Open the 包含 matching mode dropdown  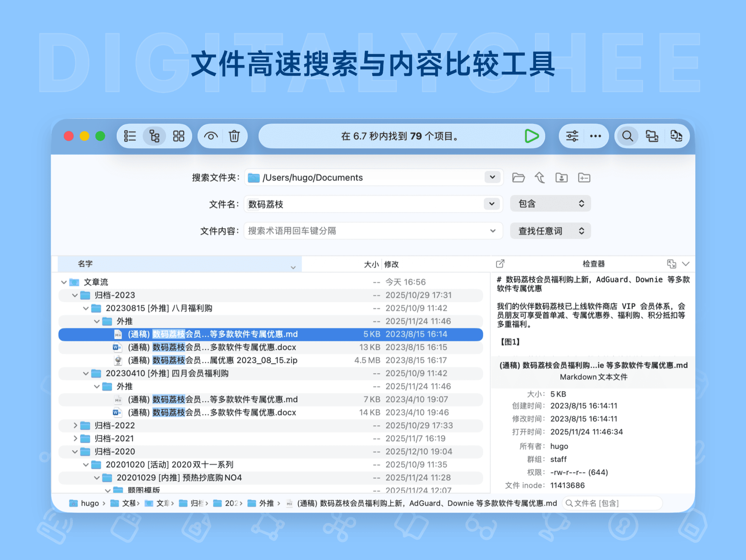coord(550,203)
